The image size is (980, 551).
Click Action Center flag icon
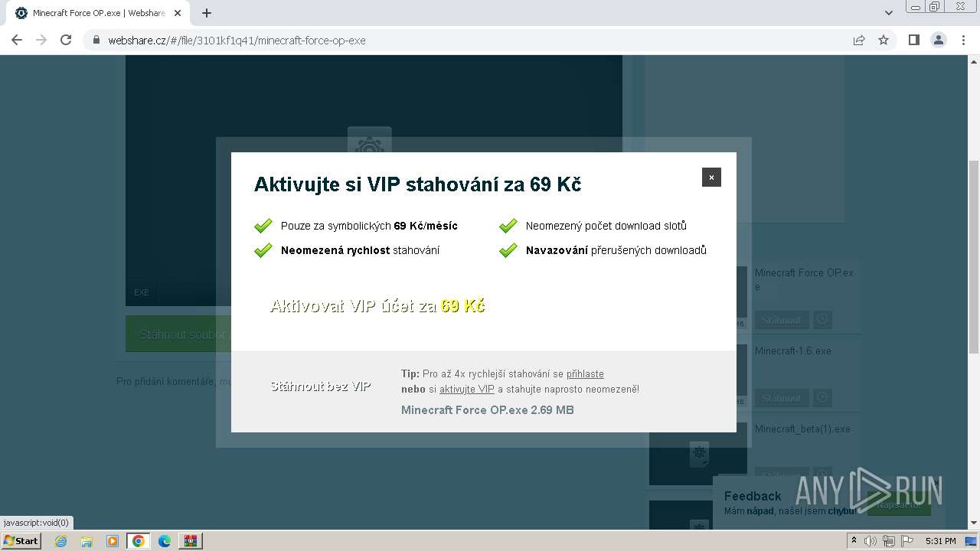(x=906, y=541)
